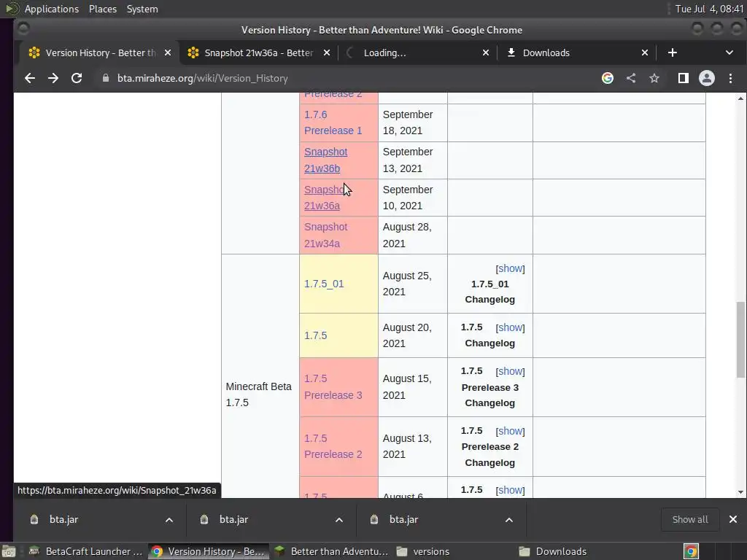Close the Snapshot 21w36a tab
747x560 pixels.
(x=326, y=52)
